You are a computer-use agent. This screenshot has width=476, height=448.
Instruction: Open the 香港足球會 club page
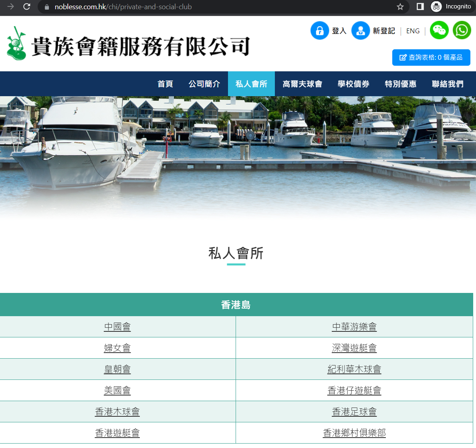(x=354, y=411)
